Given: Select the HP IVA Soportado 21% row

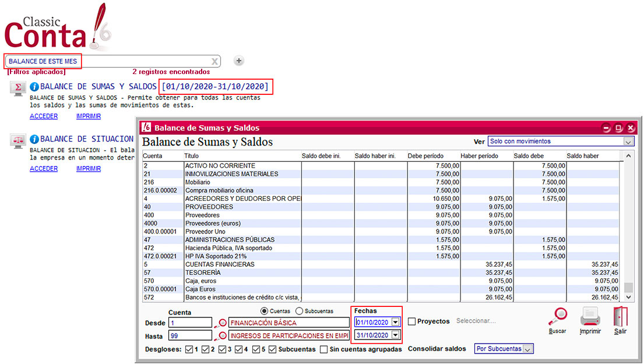Looking at the screenshot, I should tap(381, 256).
